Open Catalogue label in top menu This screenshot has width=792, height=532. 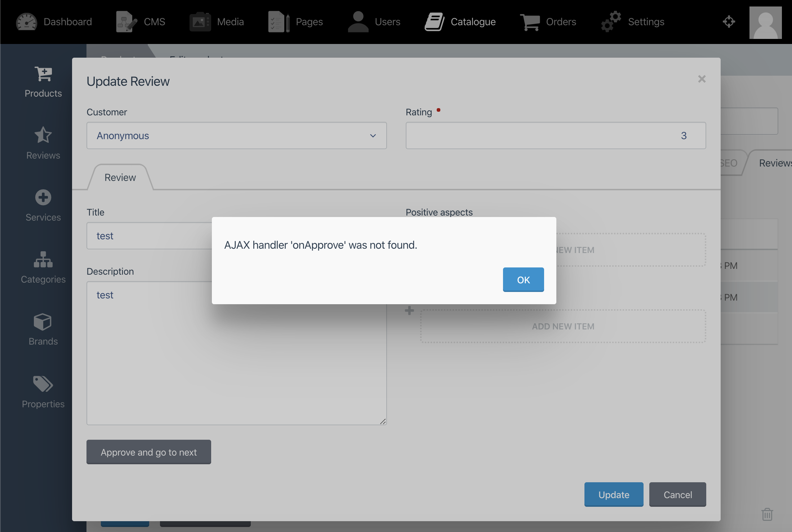473,22
